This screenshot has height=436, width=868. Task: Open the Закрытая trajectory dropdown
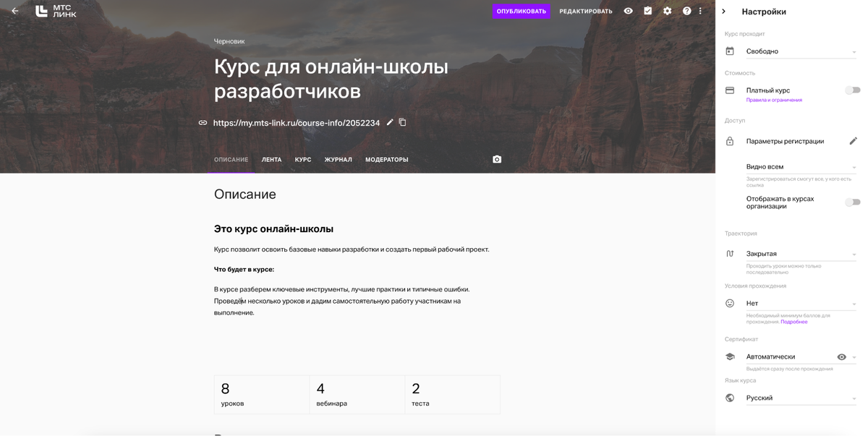(801, 254)
